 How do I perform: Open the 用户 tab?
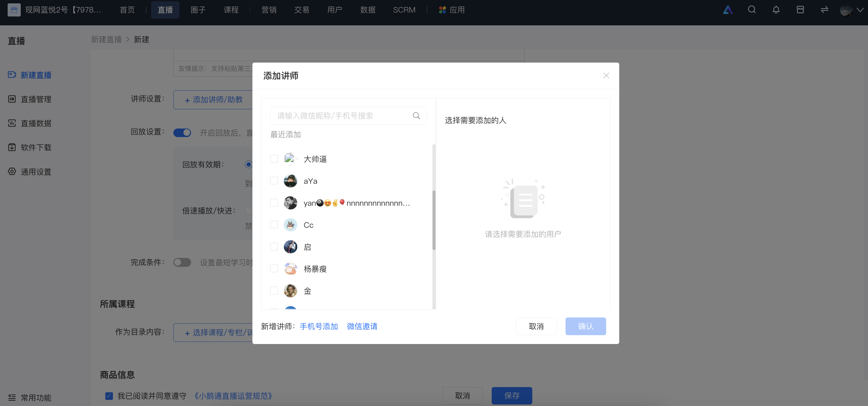(335, 10)
